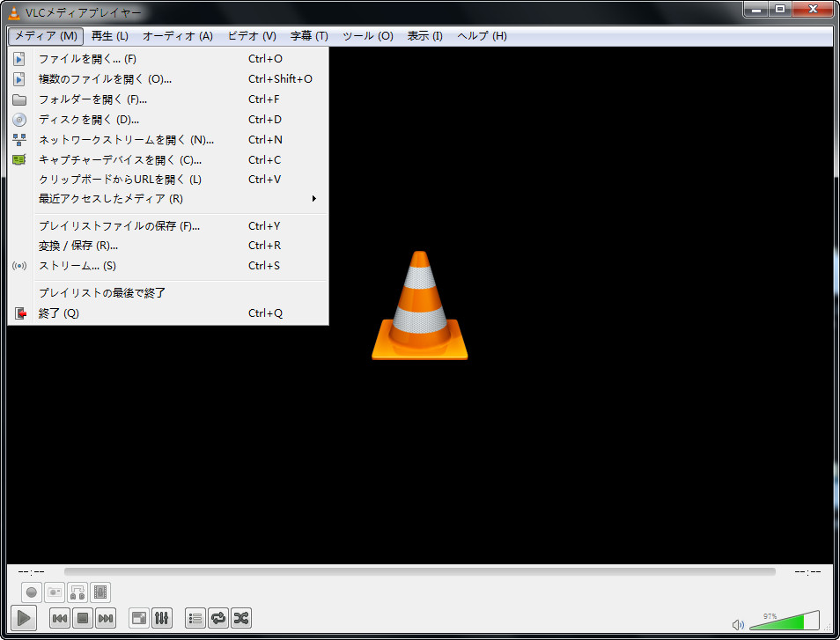Mute audio via the speaker icon
840x640 pixels.
click(739, 622)
